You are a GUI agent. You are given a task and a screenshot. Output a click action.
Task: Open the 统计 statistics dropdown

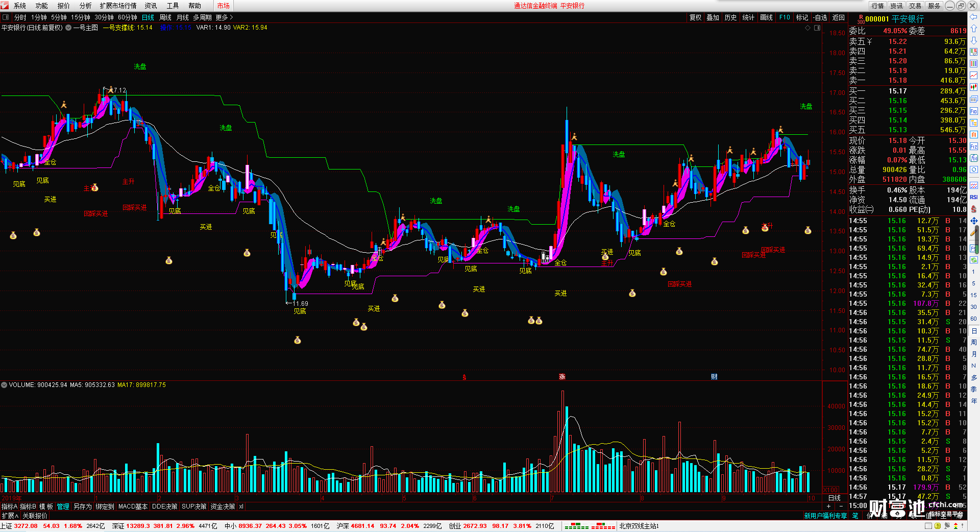pos(748,17)
